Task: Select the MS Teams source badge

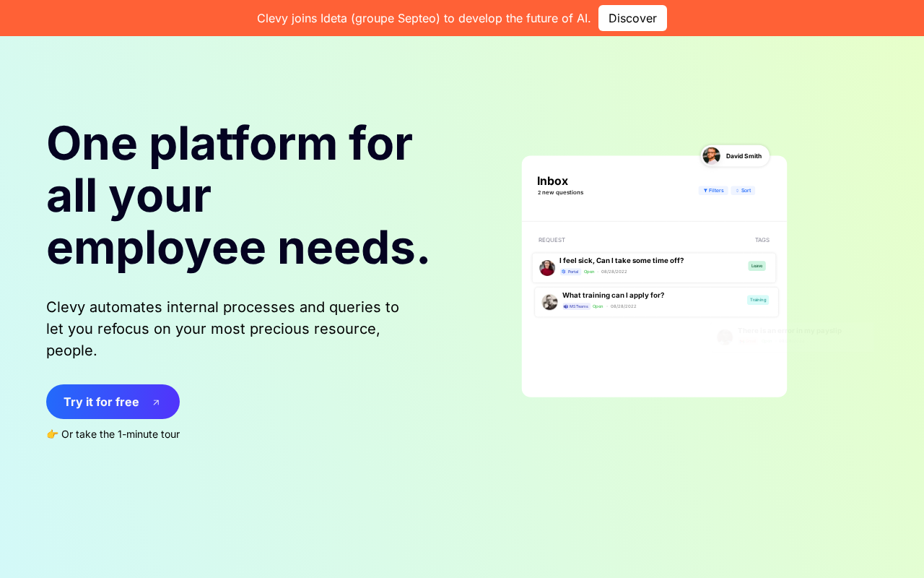Action: [576, 306]
